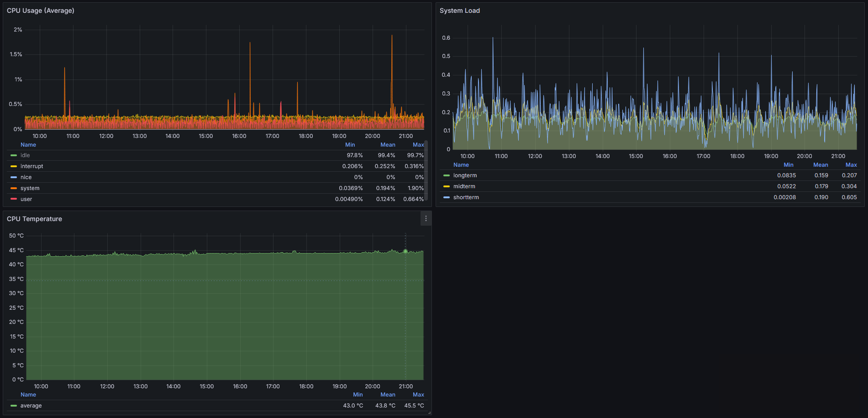
Task: Open the longterm series green color swatch
Action: (447, 175)
